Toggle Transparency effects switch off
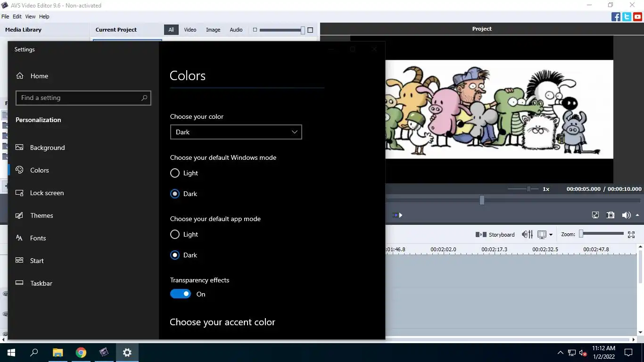 click(x=181, y=294)
